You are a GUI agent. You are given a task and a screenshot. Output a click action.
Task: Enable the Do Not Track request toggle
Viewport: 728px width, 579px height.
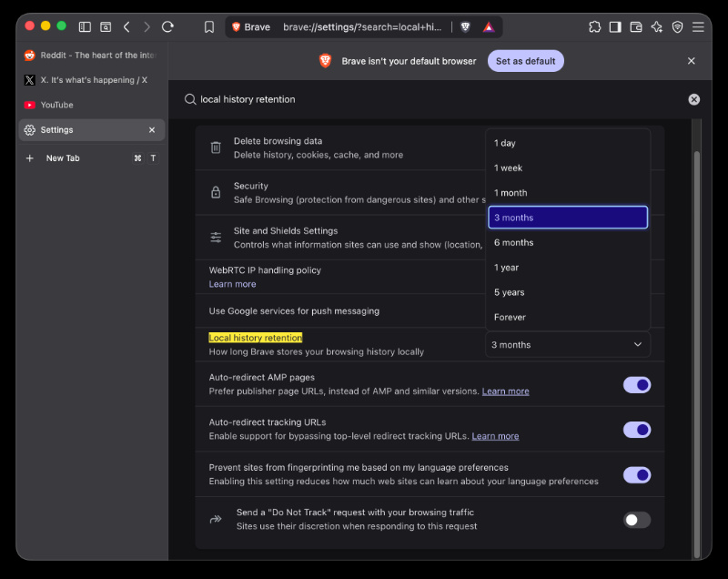(x=636, y=520)
